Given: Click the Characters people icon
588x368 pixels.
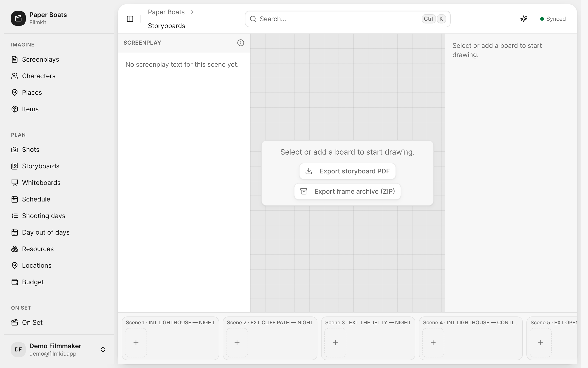Looking at the screenshot, I should [14, 76].
